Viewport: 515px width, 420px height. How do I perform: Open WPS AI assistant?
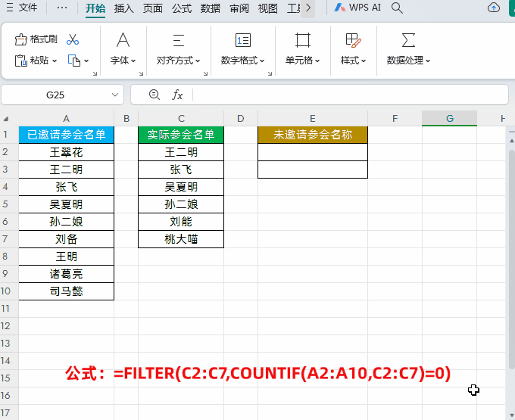pyautogui.click(x=357, y=8)
